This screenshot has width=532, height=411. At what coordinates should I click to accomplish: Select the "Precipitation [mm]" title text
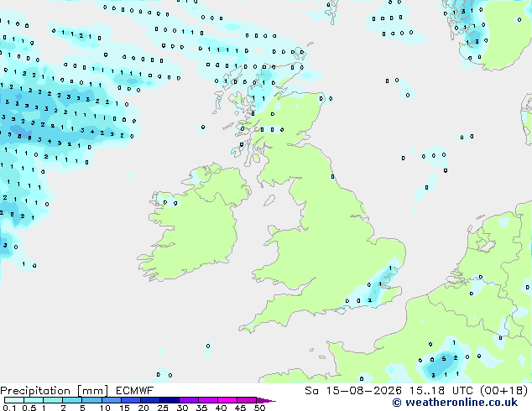54,391
